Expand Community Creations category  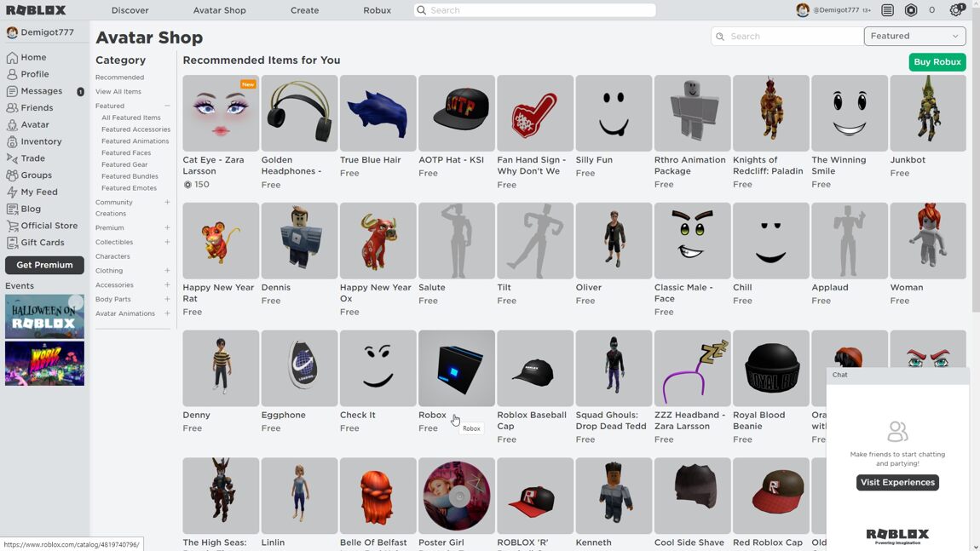(167, 203)
